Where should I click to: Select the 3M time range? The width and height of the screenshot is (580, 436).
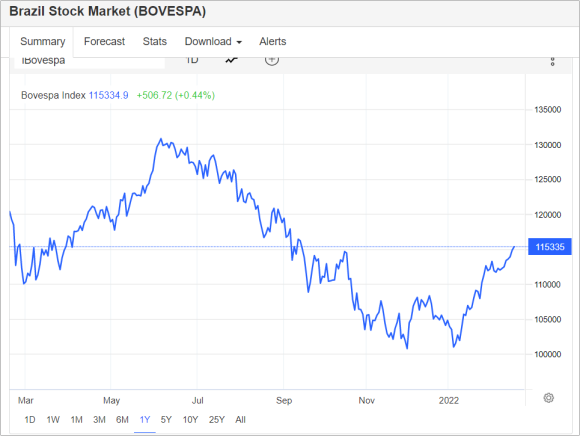(99, 420)
